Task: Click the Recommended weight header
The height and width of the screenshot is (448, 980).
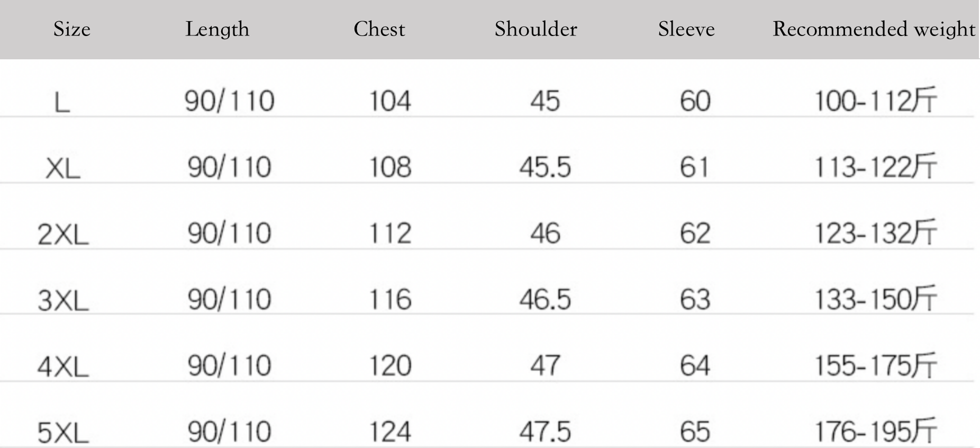Action: (874, 30)
